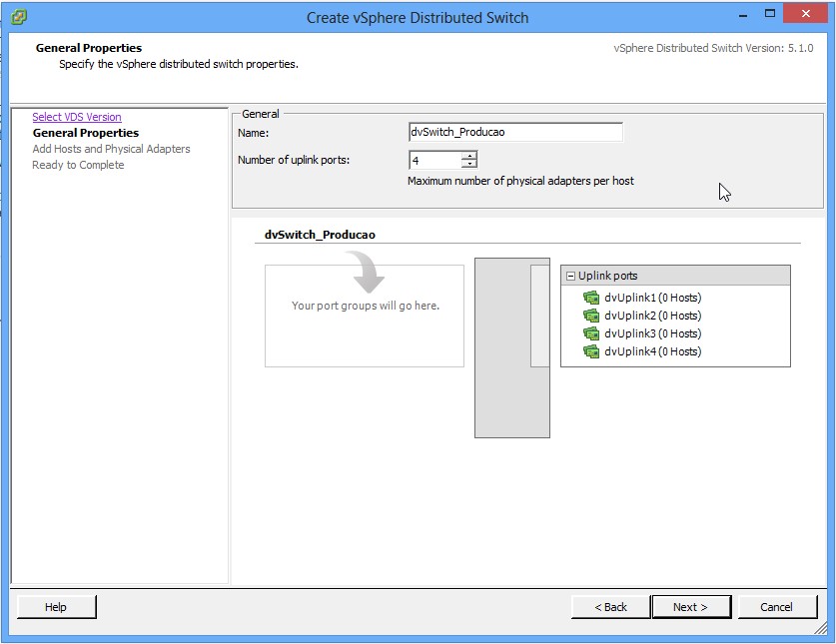Viewport: 836px width, 644px height.
Task: Decrease number of uplink ports
Action: 469,164
